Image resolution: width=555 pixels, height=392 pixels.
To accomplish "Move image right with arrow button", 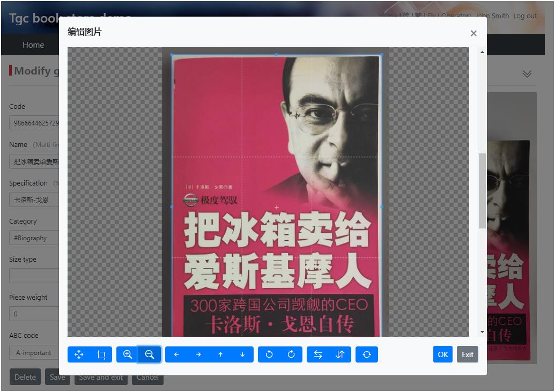I will point(198,354).
